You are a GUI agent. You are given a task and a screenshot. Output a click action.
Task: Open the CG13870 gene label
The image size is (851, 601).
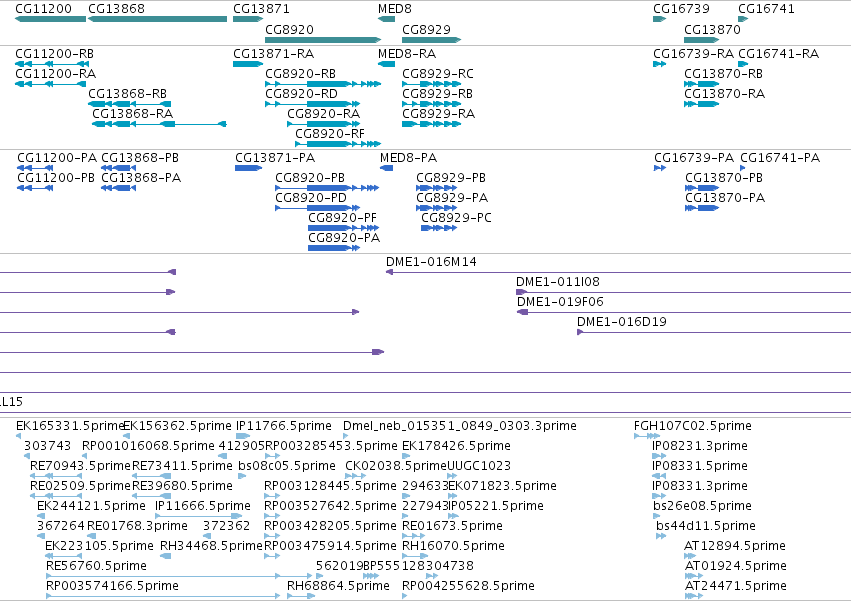coord(712,29)
